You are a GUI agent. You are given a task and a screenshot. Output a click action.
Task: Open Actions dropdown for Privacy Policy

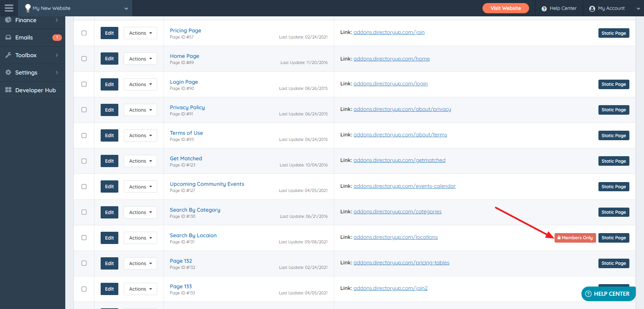tap(140, 110)
